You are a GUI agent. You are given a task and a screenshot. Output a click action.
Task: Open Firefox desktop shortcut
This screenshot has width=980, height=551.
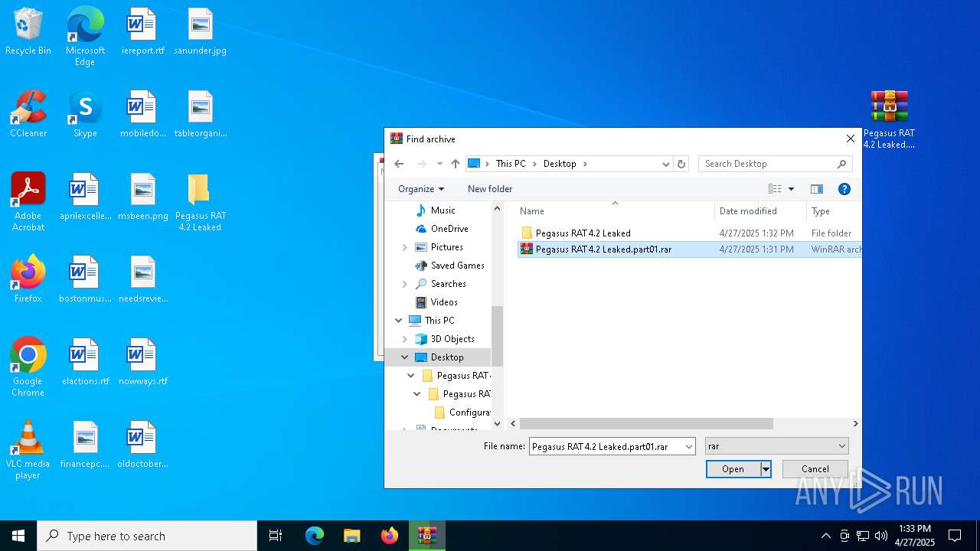28,280
